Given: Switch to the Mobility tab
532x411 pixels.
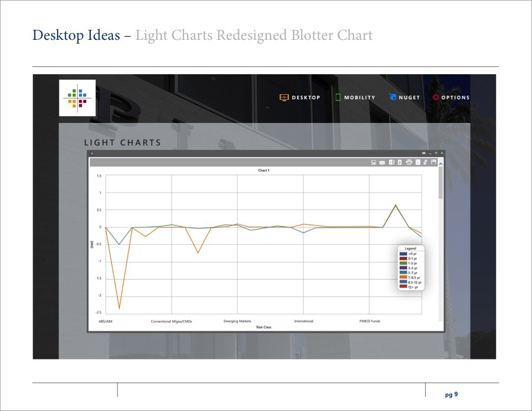Looking at the screenshot, I should [355, 97].
